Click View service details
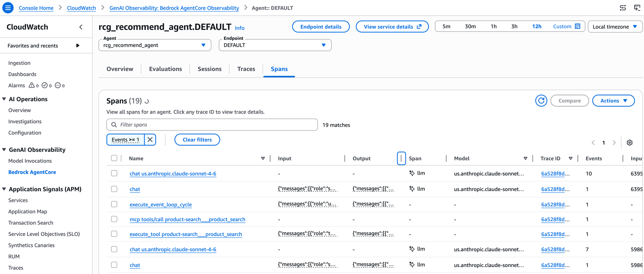Screen dimensions: 644x274 392,27
